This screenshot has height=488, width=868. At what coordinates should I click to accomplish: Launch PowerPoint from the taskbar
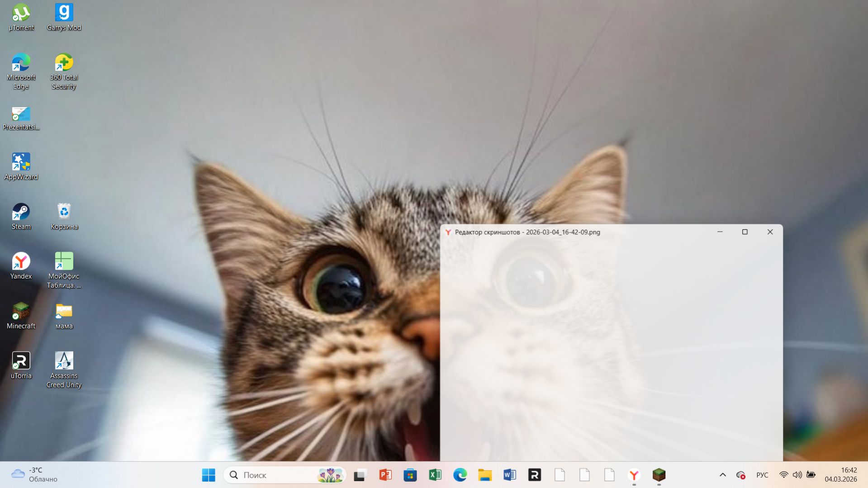coord(385,475)
